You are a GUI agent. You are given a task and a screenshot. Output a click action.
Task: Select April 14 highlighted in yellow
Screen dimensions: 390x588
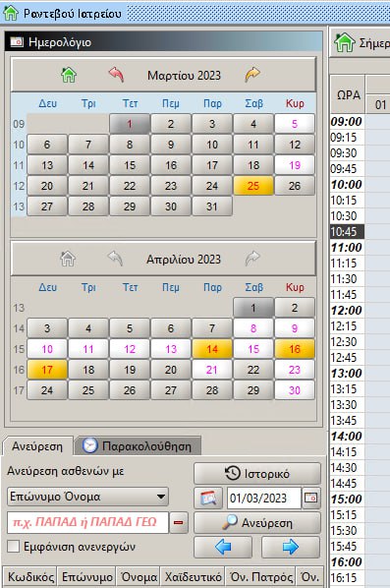pos(212,349)
